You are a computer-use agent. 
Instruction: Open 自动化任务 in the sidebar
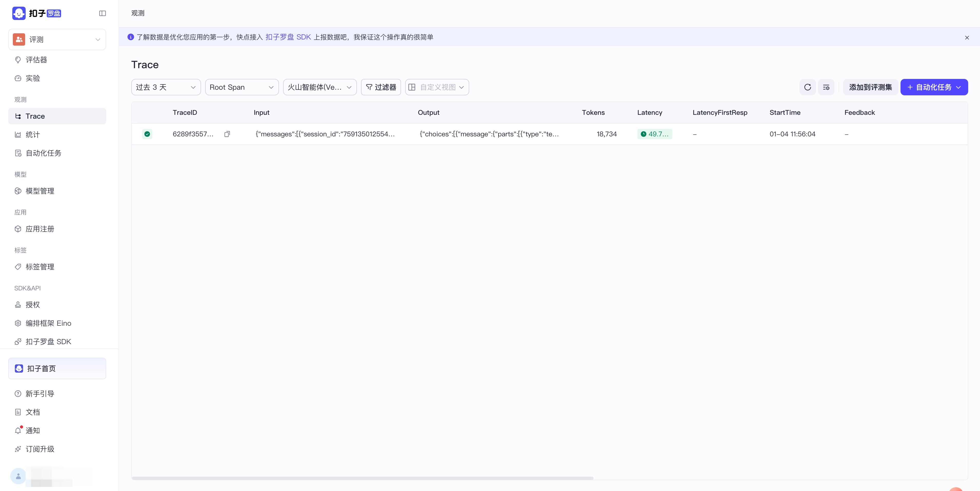[x=57, y=153]
